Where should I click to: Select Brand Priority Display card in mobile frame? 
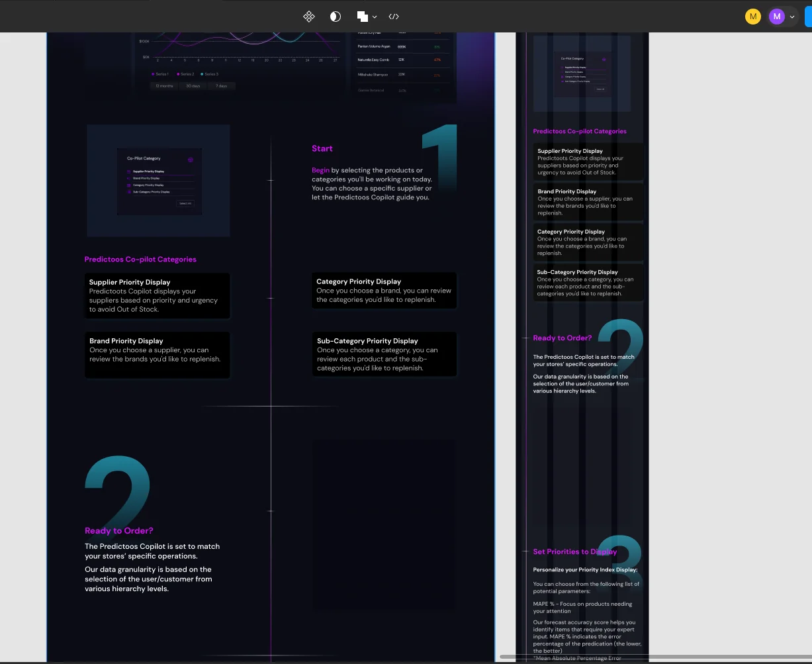[588, 202]
